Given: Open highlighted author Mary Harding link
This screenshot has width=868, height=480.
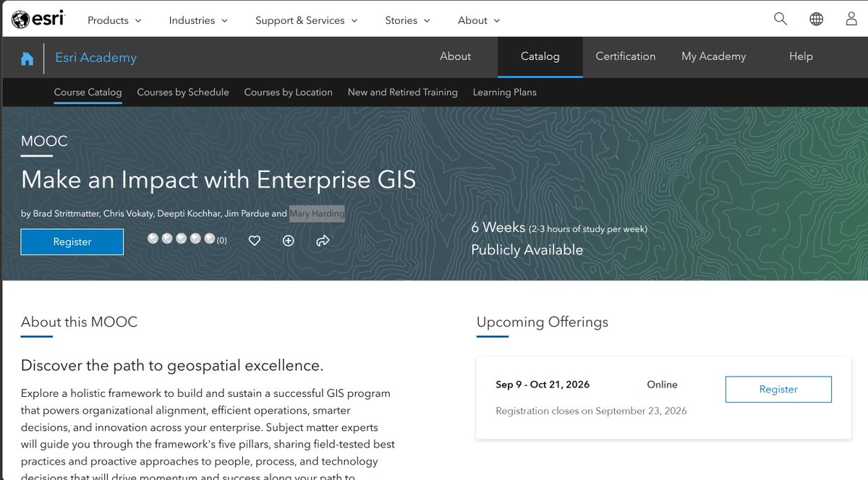Looking at the screenshot, I should (317, 213).
